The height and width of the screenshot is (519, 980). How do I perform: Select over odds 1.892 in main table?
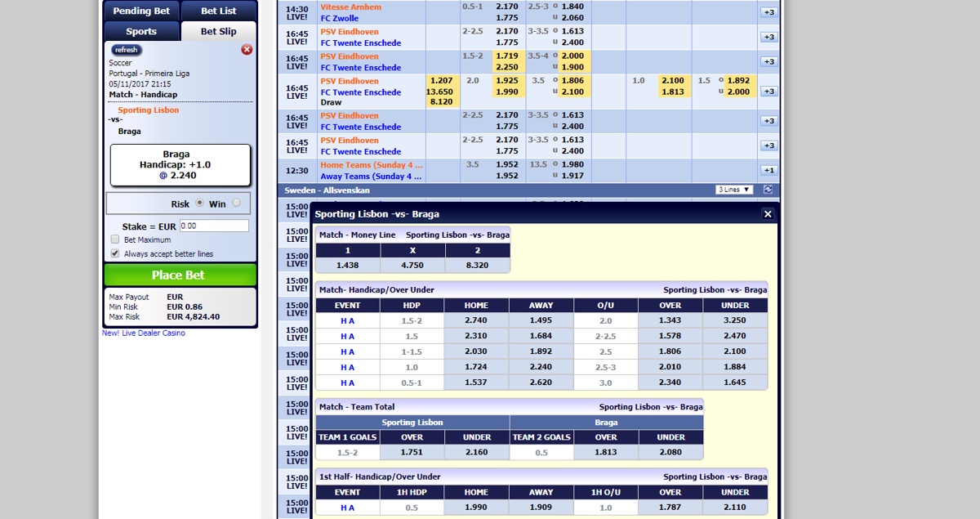[x=738, y=81]
